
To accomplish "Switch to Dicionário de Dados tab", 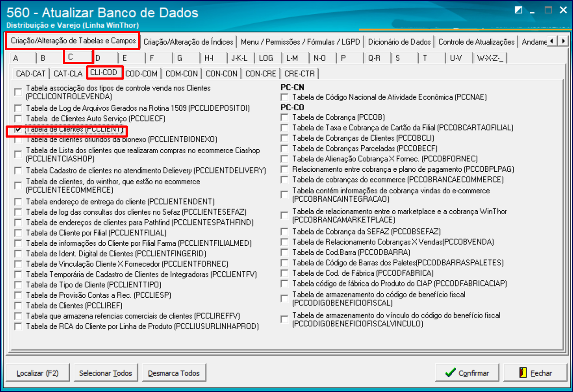I will pos(399,42).
